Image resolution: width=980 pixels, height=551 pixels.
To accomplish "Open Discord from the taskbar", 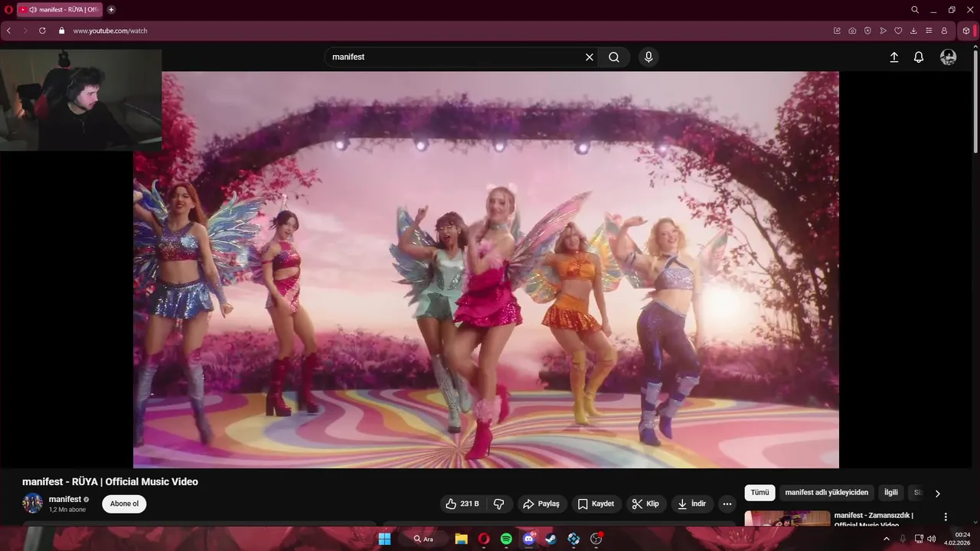I will 528,539.
